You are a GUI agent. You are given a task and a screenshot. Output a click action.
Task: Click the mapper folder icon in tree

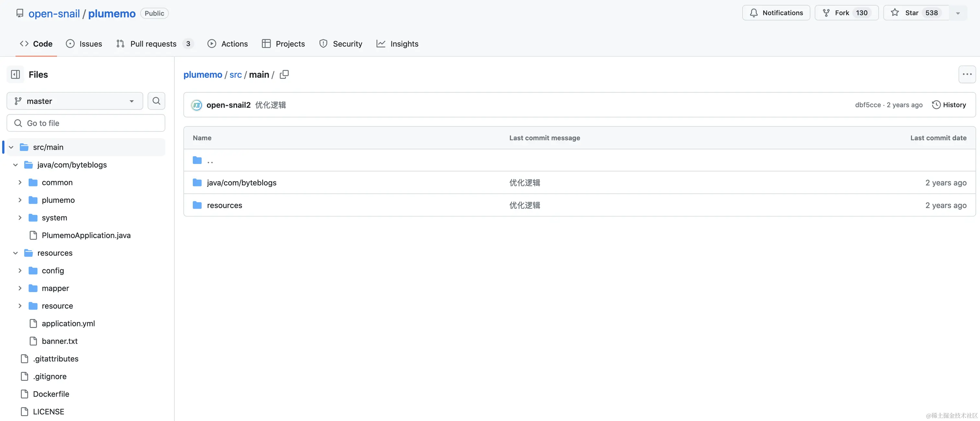(33, 288)
